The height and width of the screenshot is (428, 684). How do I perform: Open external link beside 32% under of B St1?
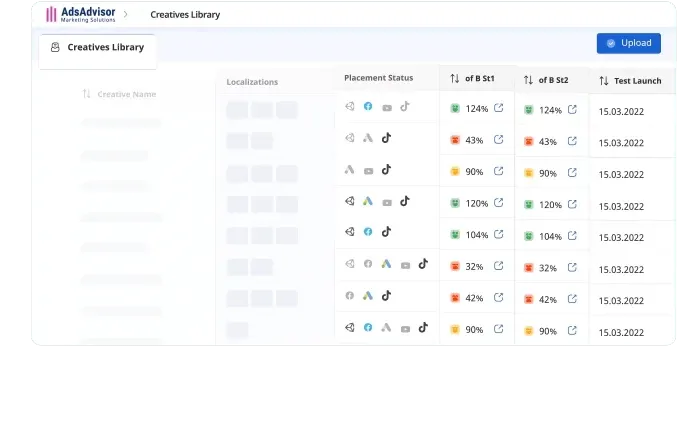coord(499,266)
